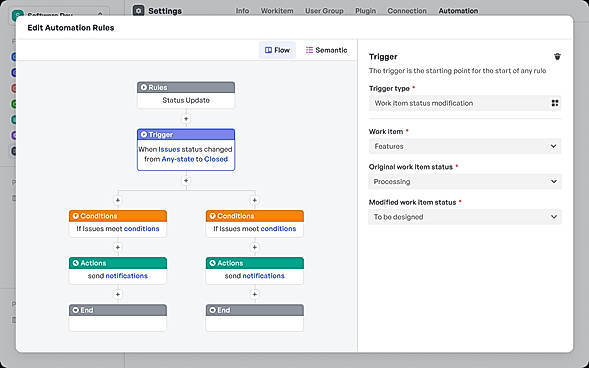
Task: Open the trigger type grid icon
Action: [554, 103]
